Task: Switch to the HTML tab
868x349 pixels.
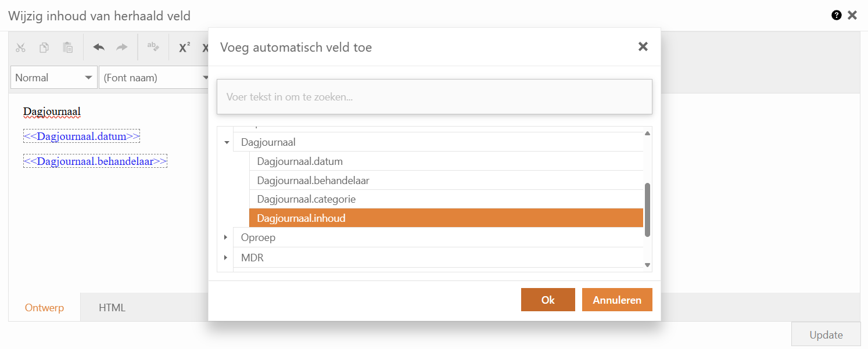Action: tap(112, 308)
